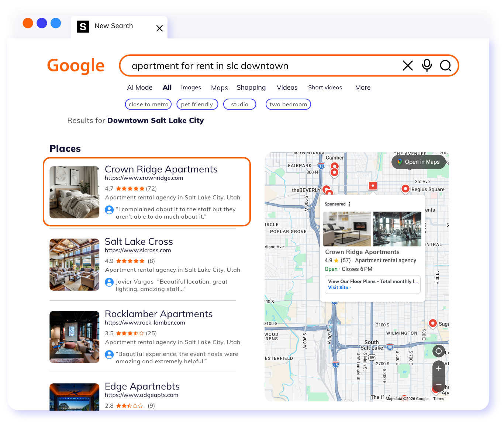Zoom in on the map
Screen dimensions: 504x425
coord(439,369)
